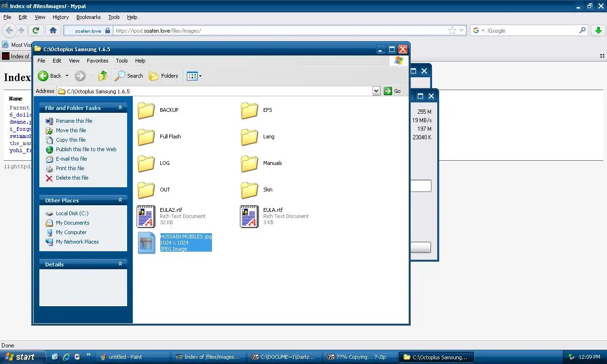This screenshot has width=607, height=364.
Task: Open Mypal Downloads green arrow button
Action: [598, 30]
